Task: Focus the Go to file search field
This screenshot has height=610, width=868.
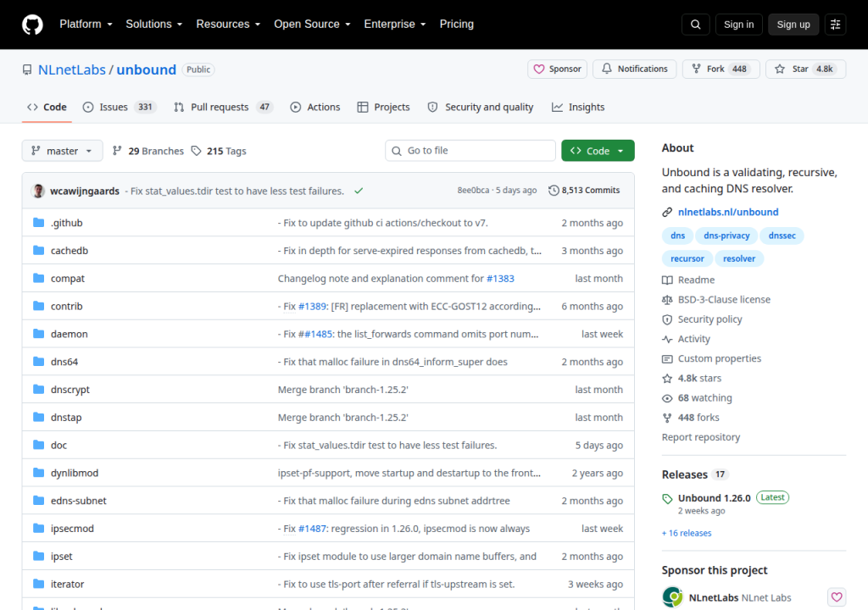Action: coord(470,151)
